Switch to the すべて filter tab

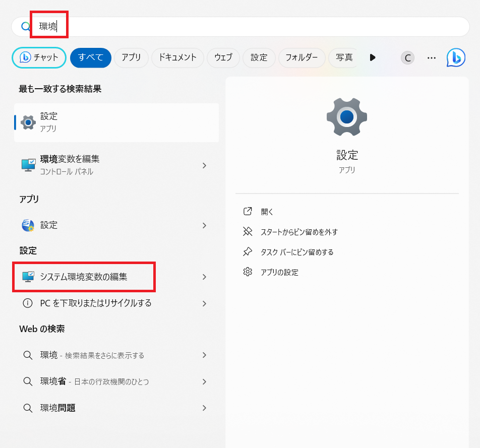tap(90, 57)
